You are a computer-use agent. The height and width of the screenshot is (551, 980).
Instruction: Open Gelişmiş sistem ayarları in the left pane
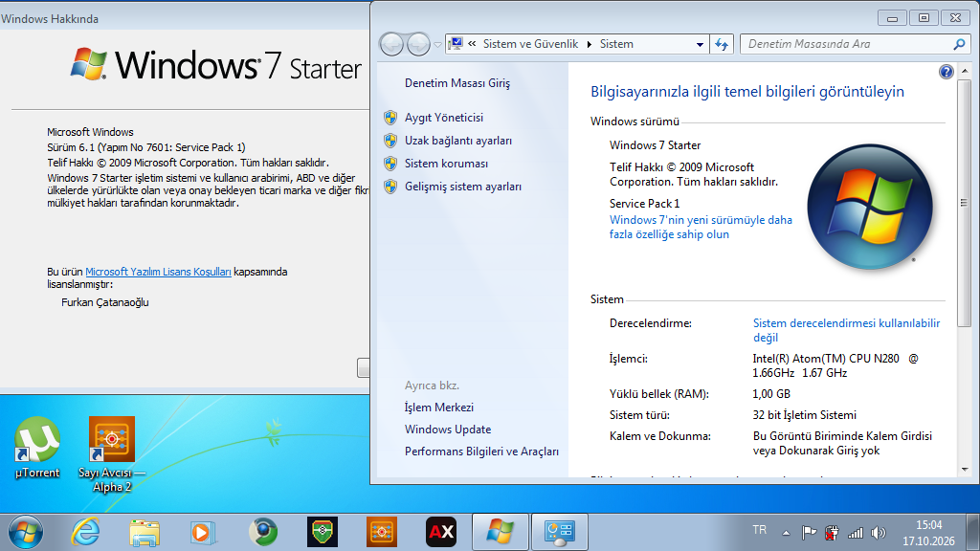point(463,187)
